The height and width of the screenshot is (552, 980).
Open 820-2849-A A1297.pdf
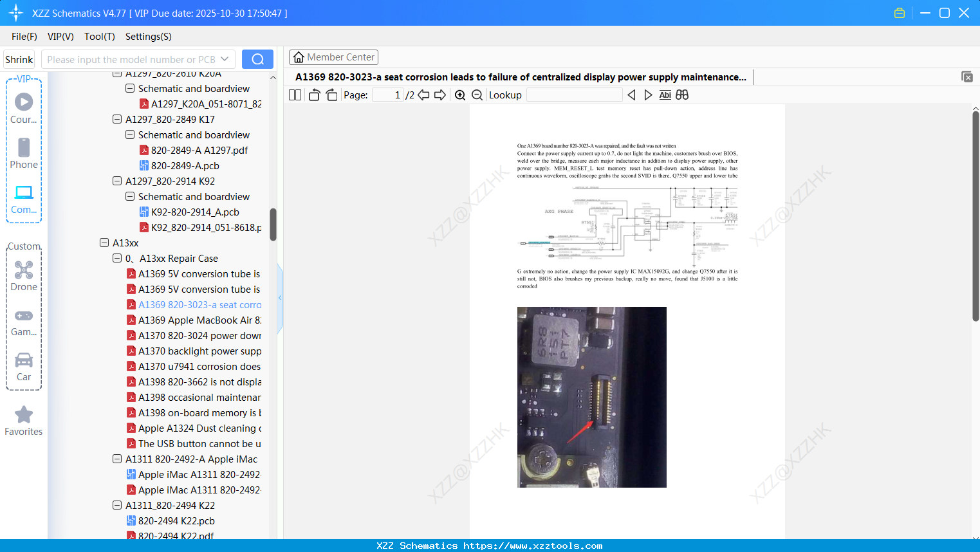coord(193,150)
